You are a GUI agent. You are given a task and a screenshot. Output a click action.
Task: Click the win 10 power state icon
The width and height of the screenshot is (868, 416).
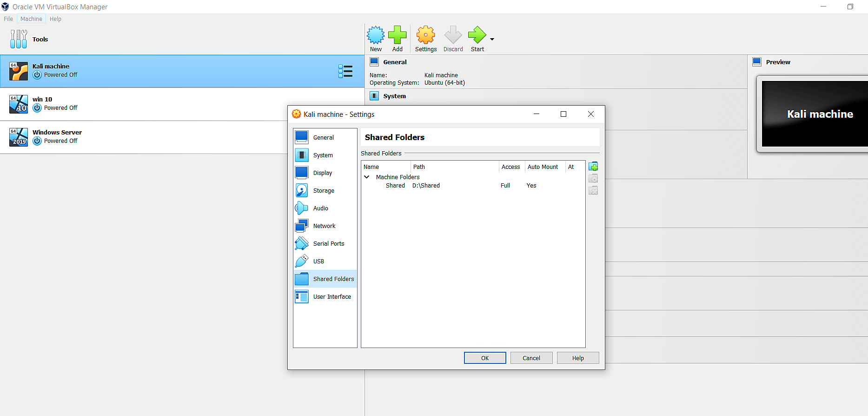(37, 108)
